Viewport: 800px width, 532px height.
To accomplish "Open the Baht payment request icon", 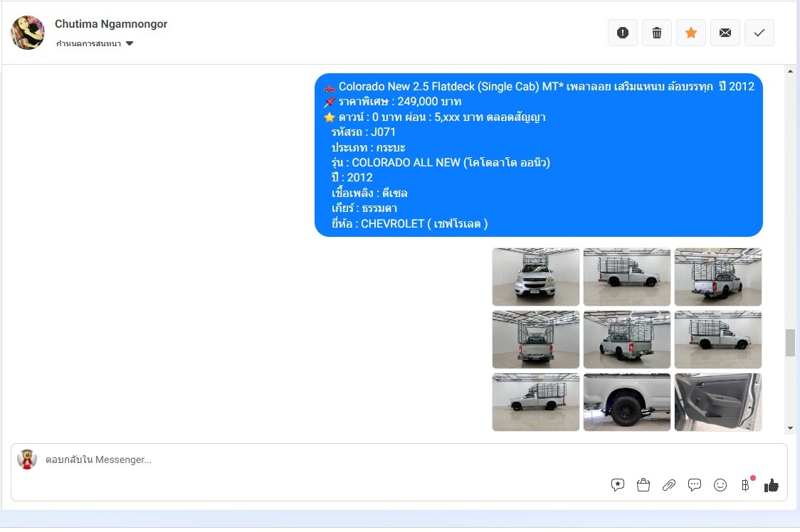I will click(745, 485).
